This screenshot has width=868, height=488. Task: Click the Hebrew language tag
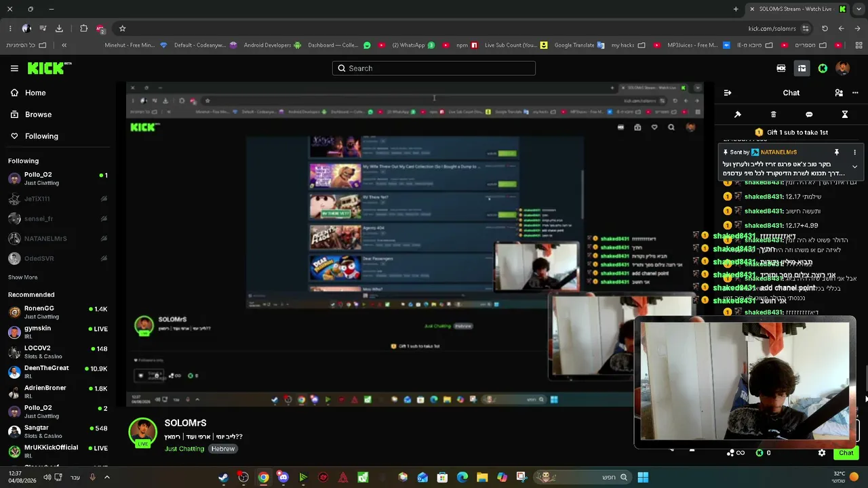pyautogui.click(x=222, y=449)
